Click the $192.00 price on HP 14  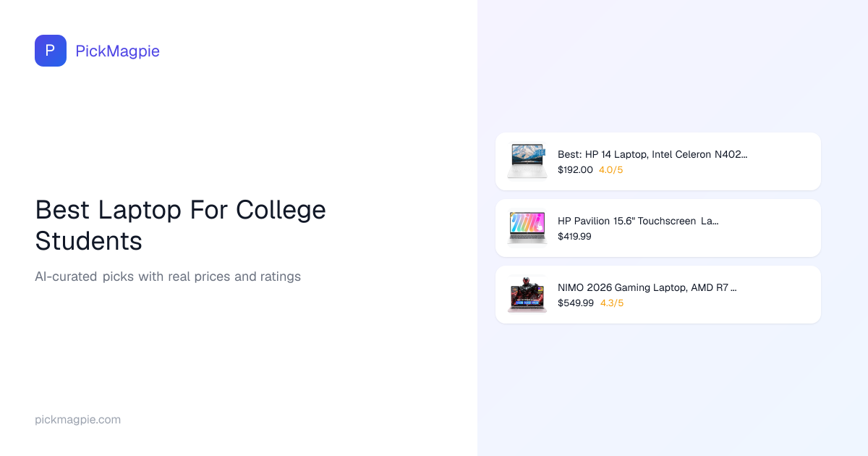[575, 170]
